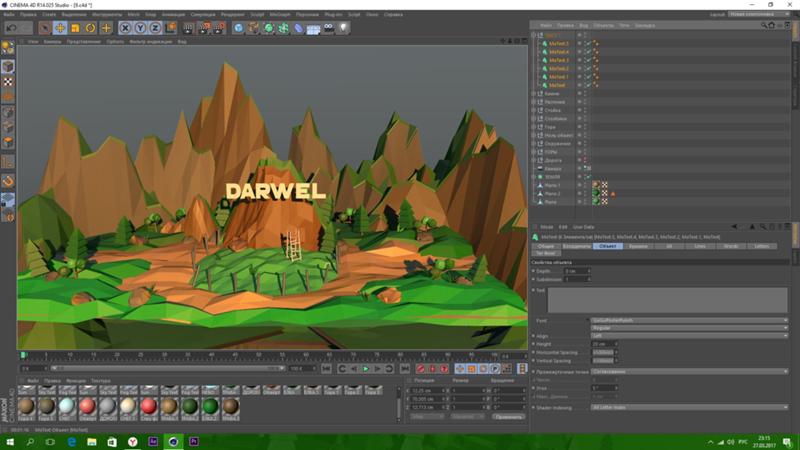Activate the Scale tool

click(x=75, y=28)
